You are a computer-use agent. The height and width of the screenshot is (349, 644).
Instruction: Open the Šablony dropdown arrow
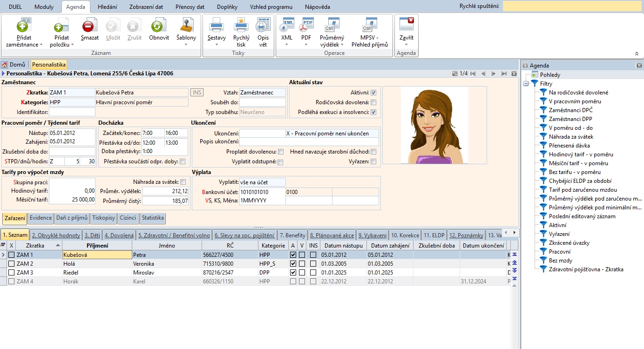coord(186,45)
